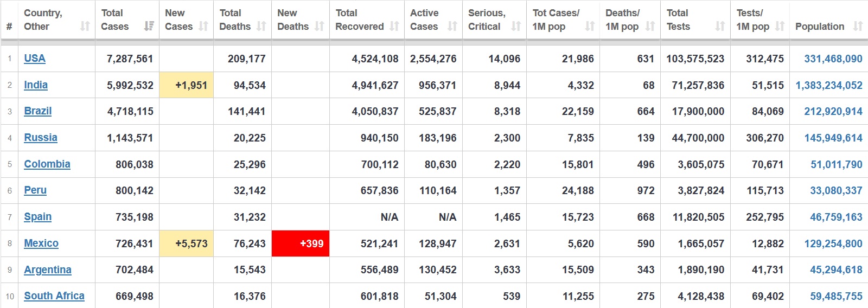
Task: Open the Colombia country link
Action: coord(47,164)
